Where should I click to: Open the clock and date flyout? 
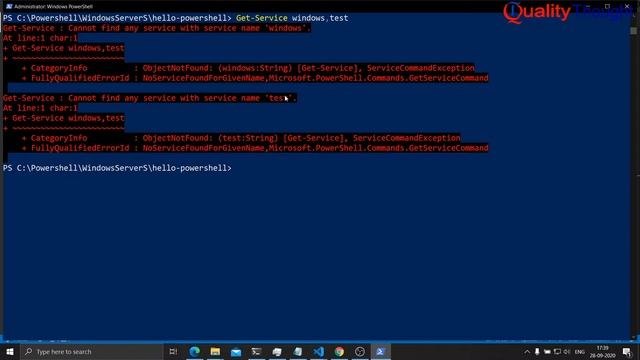pyautogui.click(x=602, y=352)
